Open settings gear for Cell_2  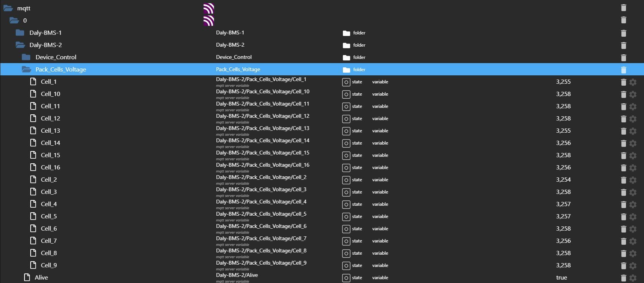point(633,180)
